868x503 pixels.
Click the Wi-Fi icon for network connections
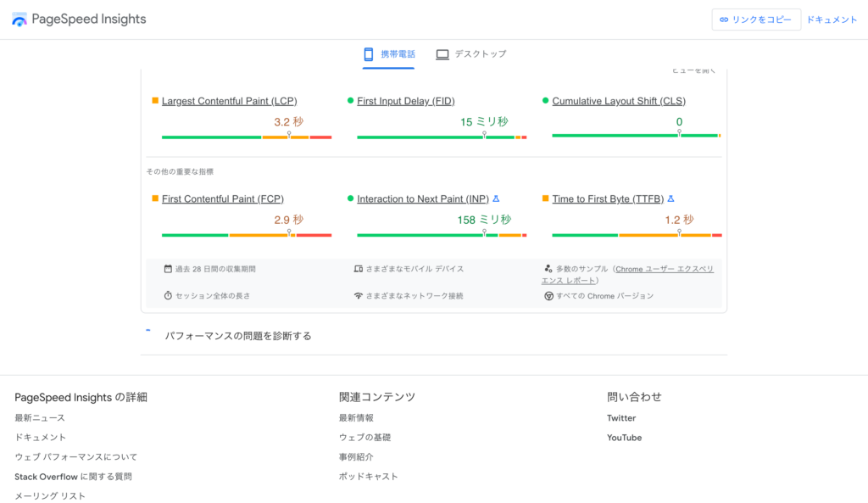[x=358, y=296]
